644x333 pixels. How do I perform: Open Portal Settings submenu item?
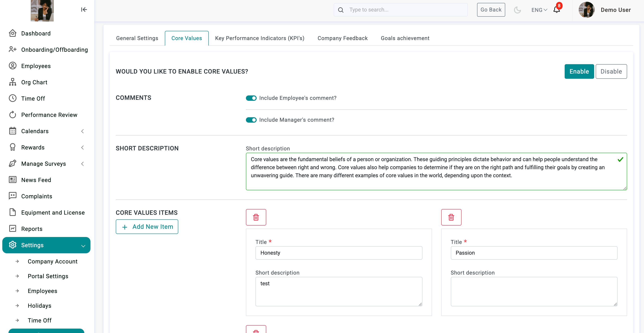pyautogui.click(x=48, y=276)
